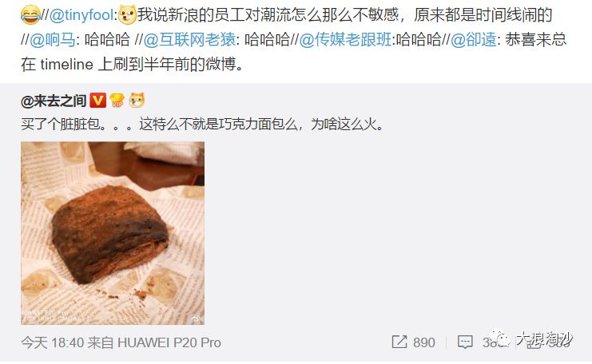592x364 pixels.
Task: Click the HUAWEI P20 Pro source link
Action: [x=169, y=342]
